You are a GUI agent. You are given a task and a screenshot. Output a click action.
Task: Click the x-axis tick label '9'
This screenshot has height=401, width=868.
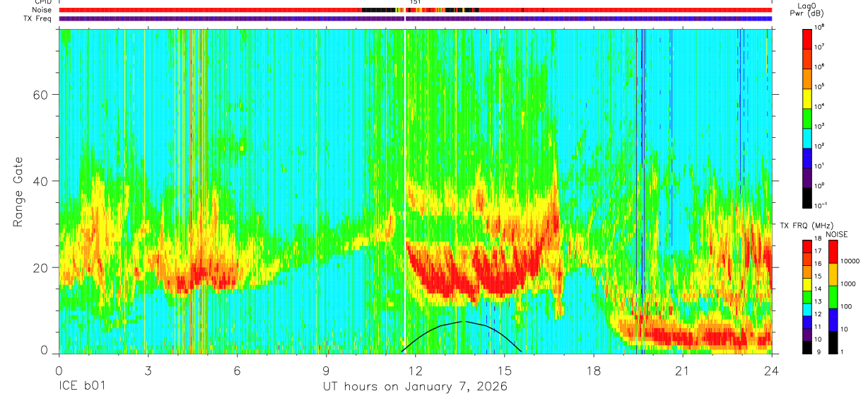coord(326,370)
